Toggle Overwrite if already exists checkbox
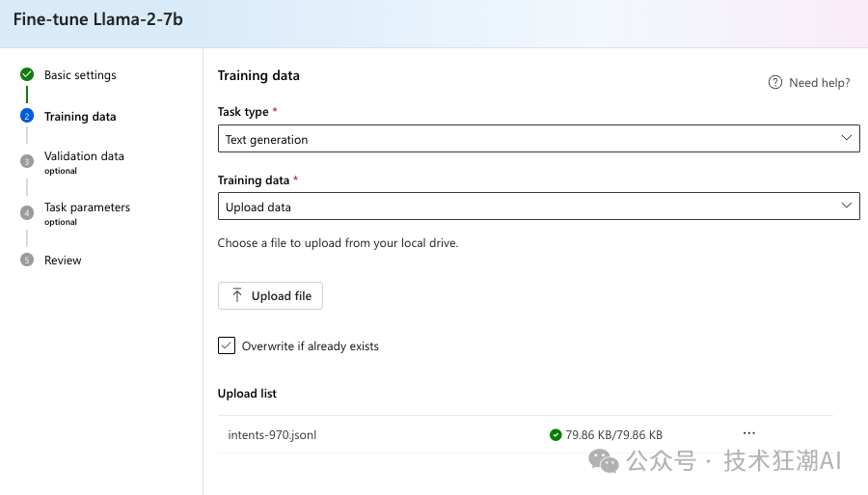 [227, 345]
